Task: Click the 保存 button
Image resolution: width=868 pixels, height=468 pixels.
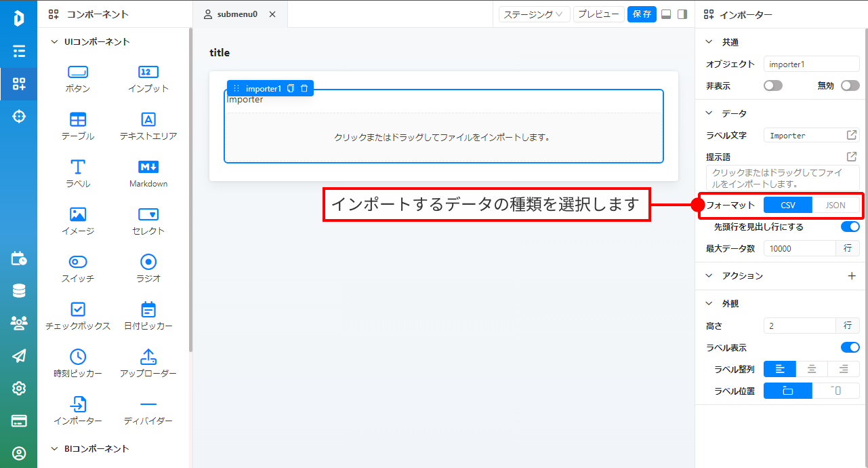Action: click(x=642, y=14)
